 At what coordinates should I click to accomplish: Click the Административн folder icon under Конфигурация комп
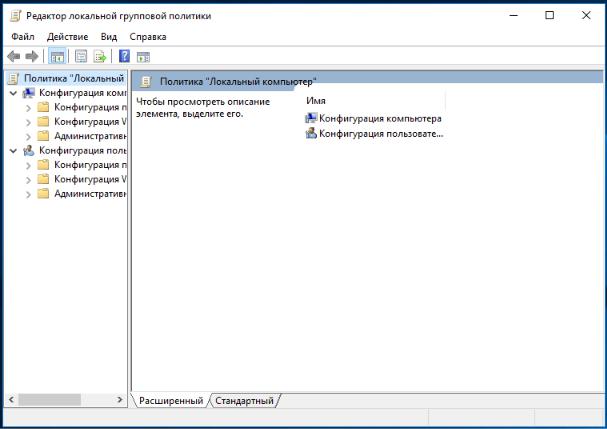tap(43, 136)
